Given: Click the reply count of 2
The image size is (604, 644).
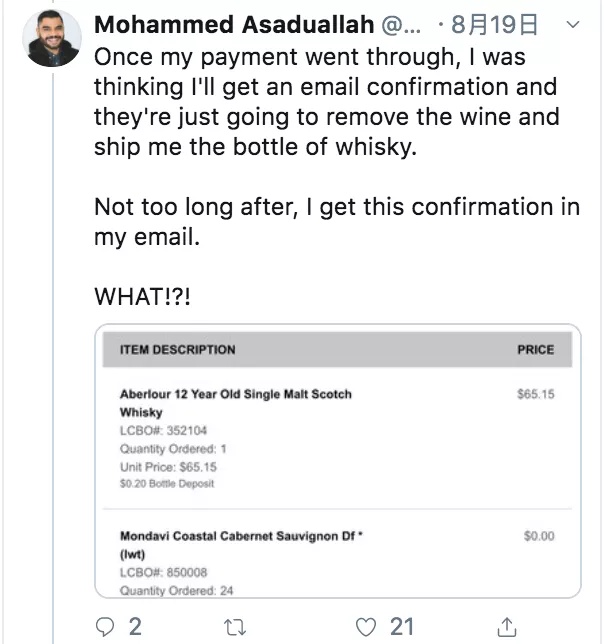Looking at the screenshot, I should point(135,627).
